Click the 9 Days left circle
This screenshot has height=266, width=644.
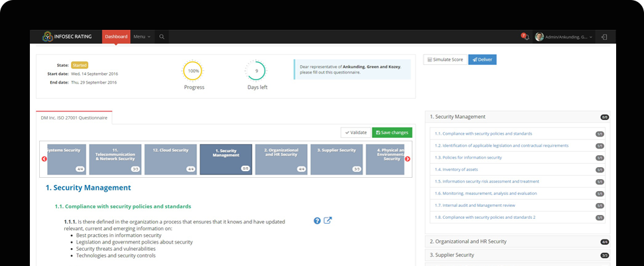257,70
